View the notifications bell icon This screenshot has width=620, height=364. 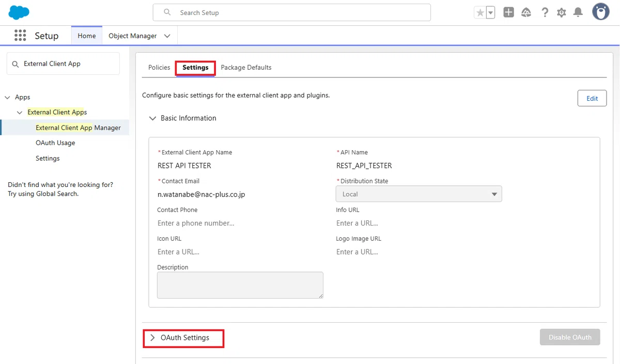pyautogui.click(x=579, y=13)
